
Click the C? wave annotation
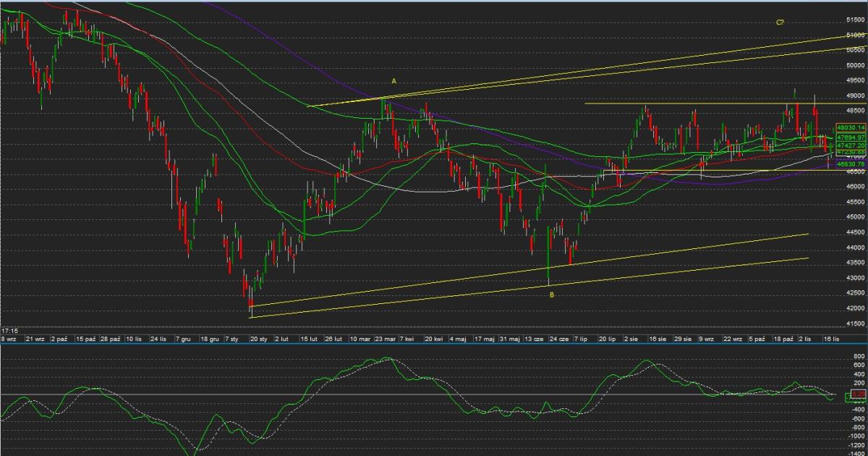tap(780, 22)
